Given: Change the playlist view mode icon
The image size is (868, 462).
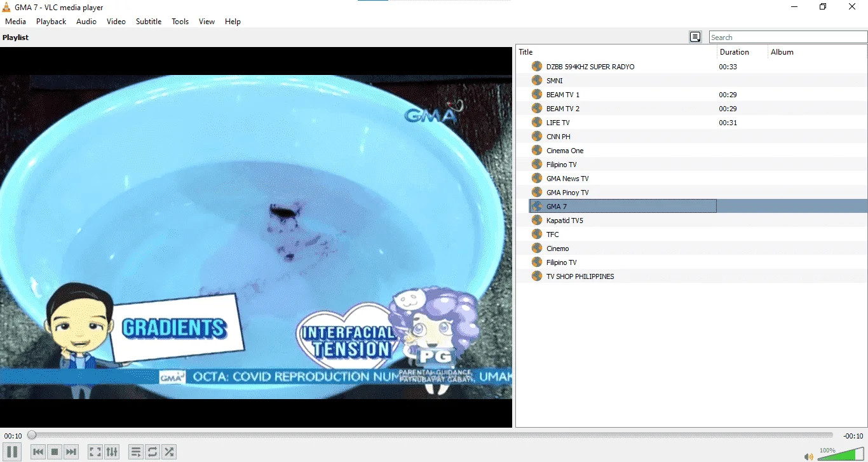Looking at the screenshot, I should click(695, 37).
